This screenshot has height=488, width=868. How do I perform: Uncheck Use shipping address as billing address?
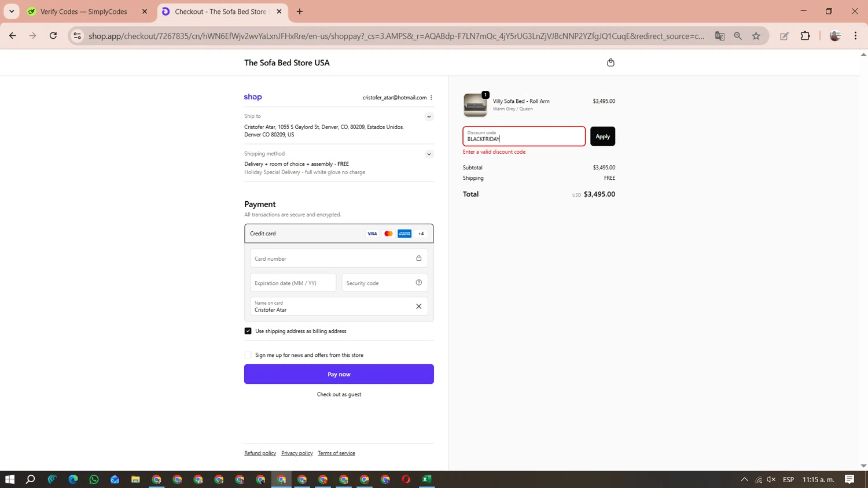(248, 331)
